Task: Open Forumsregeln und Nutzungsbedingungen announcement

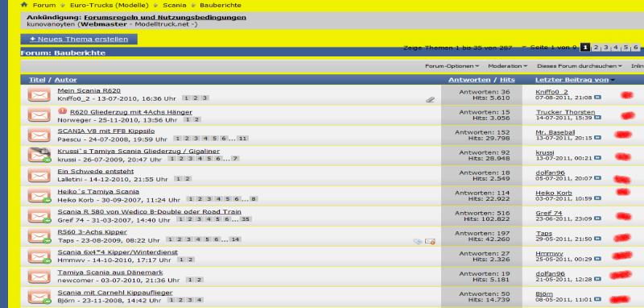Action: click(165, 17)
